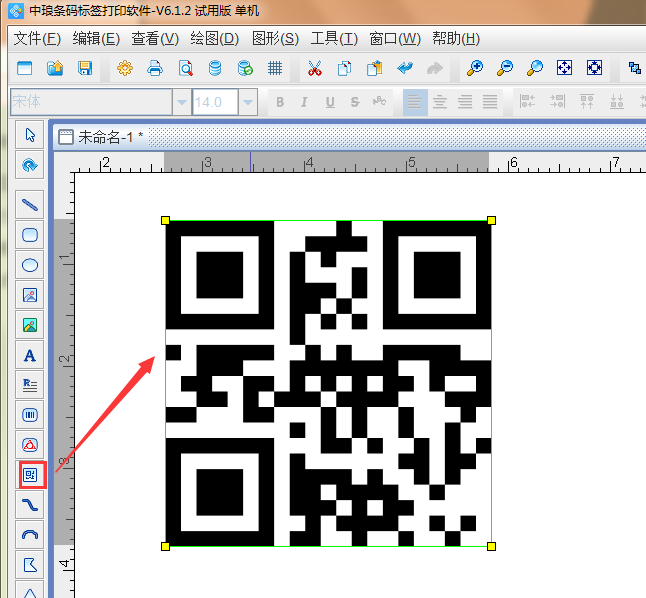Click the save floppy disk icon
The height and width of the screenshot is (598, 646).
coord(85,69)
